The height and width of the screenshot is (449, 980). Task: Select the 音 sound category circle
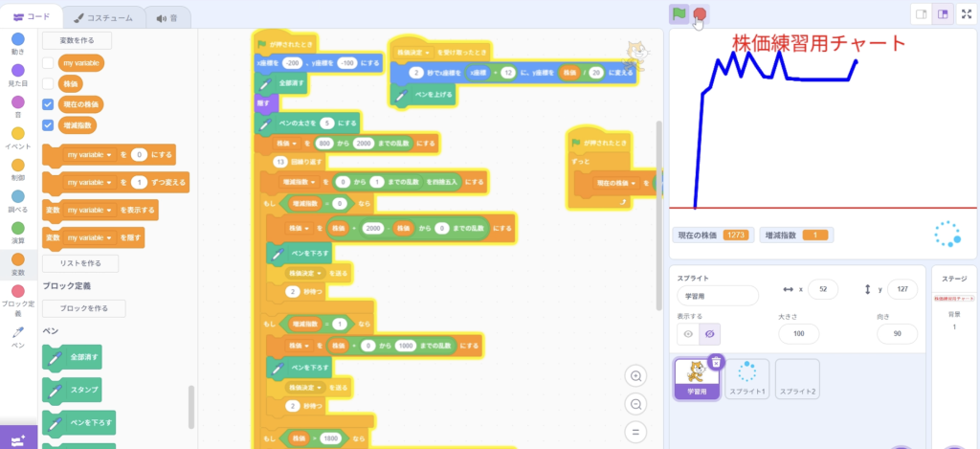point(18,106)
